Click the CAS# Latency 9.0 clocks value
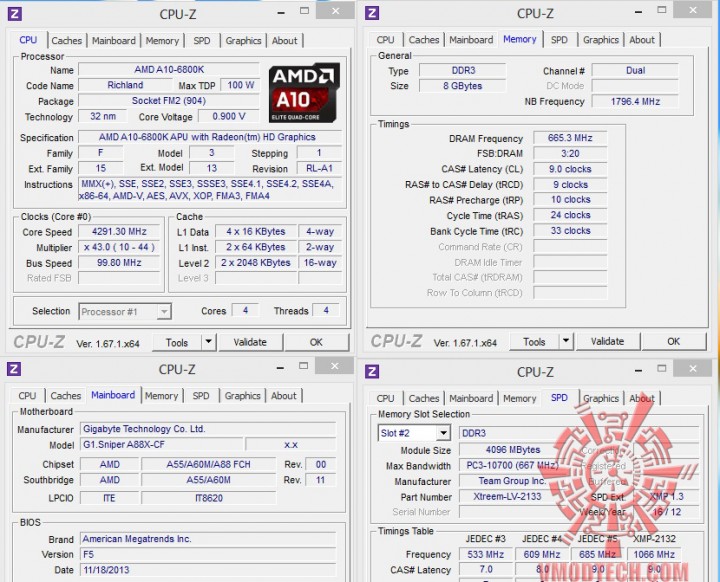The image size is (720, 582). pos(570,169)
